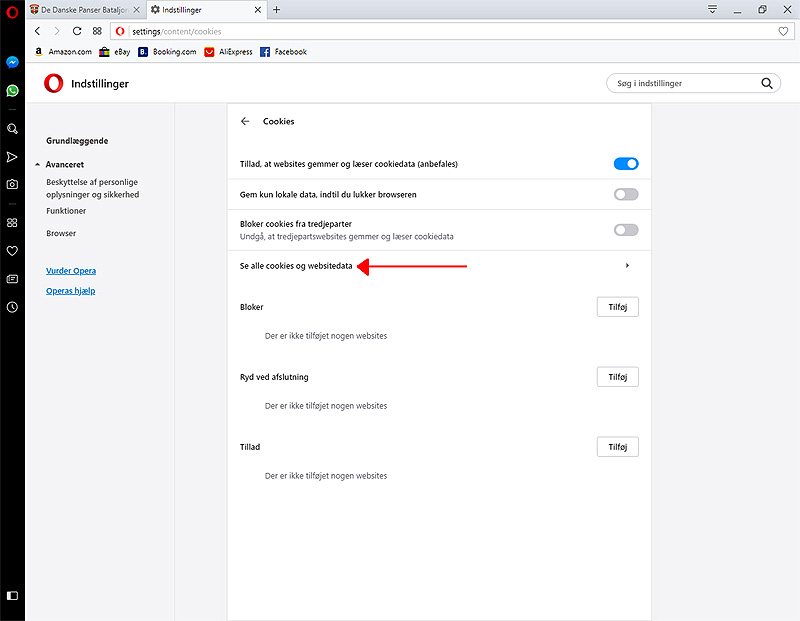Screen dimensions: 800x621
Task: Disable 'Tillad, at websites gemmer' cookie toggle
Action: point(625,164)
